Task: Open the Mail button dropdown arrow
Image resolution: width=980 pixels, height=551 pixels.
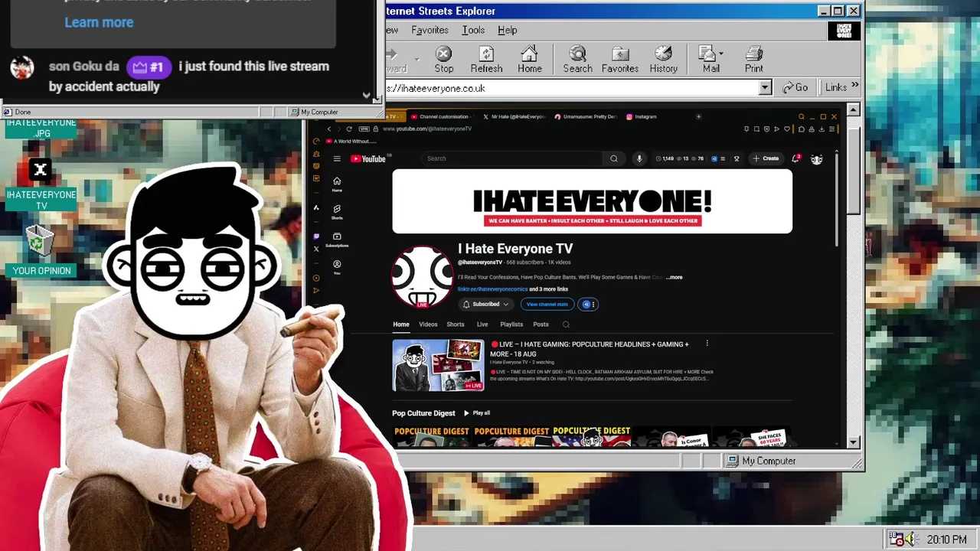Action: (x=721, y=54)
